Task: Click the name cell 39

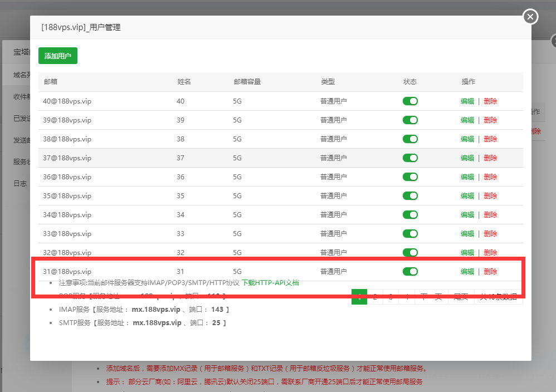Action: click(x=181, y=120)
